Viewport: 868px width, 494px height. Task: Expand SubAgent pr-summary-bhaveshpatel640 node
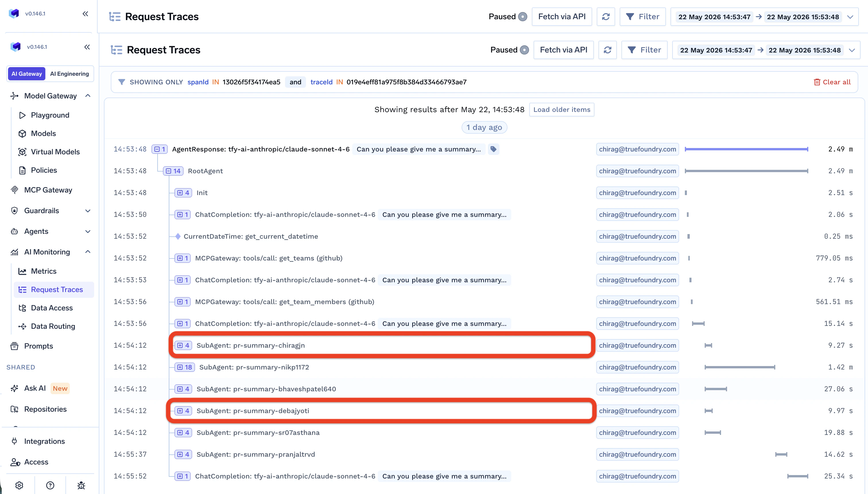point(183,389)
